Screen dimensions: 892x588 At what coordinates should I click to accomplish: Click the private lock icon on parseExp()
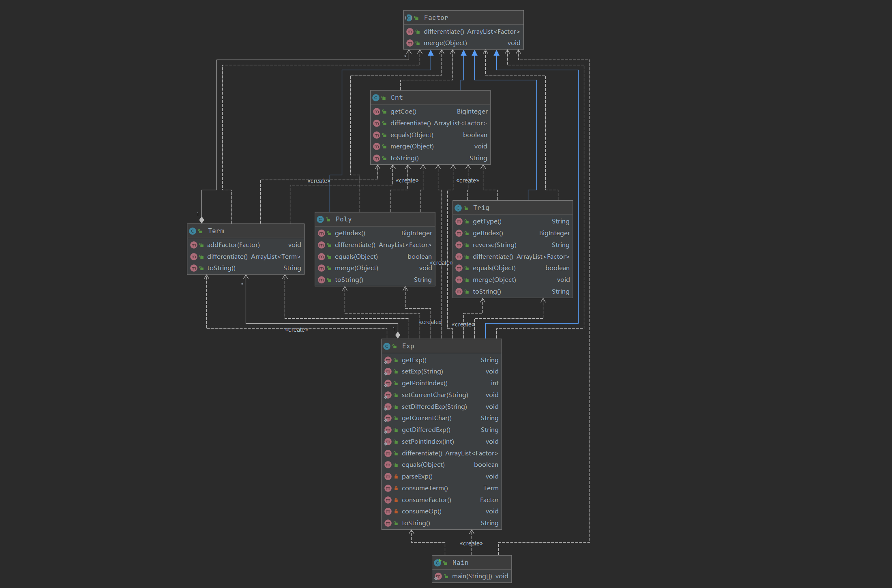click(x=396, y=476)
